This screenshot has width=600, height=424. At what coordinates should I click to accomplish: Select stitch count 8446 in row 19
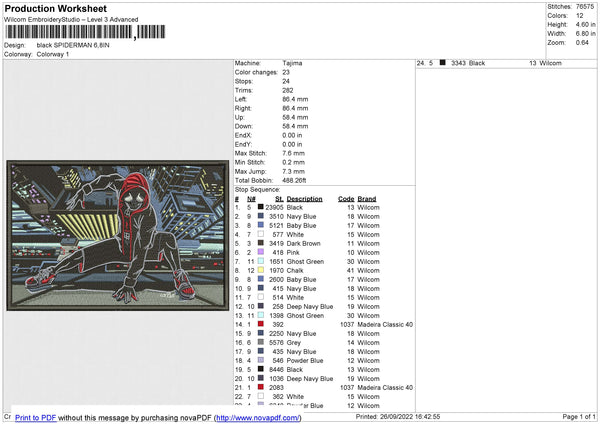pyautogui.click(x=276, y=370)
